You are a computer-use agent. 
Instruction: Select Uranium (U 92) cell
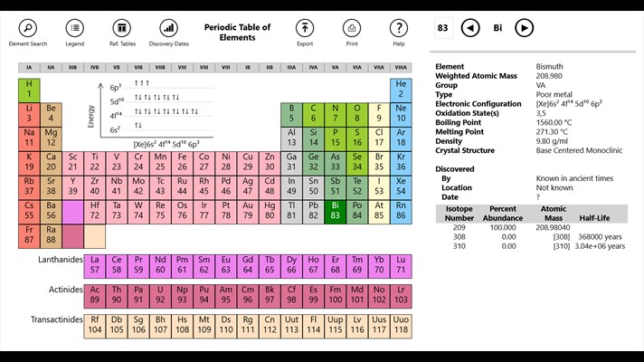tap(160, 296)
